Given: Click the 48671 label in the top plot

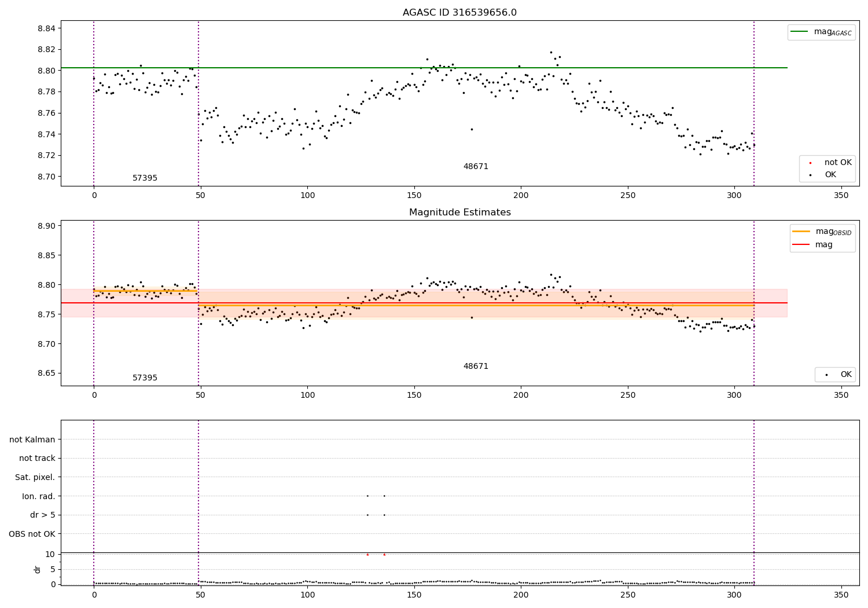Looking at the screenshot, I should point(476,167).
